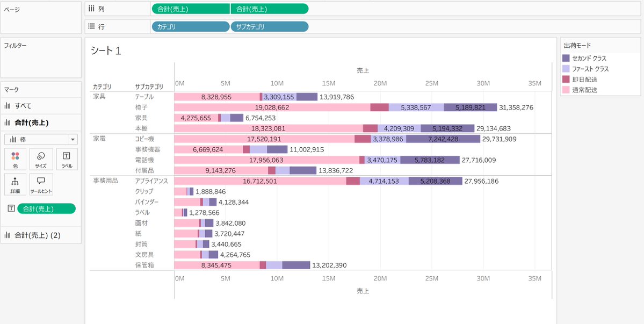
Task: Click the 本棚 total label 29,134,683
Action: [x=494, y=128]
